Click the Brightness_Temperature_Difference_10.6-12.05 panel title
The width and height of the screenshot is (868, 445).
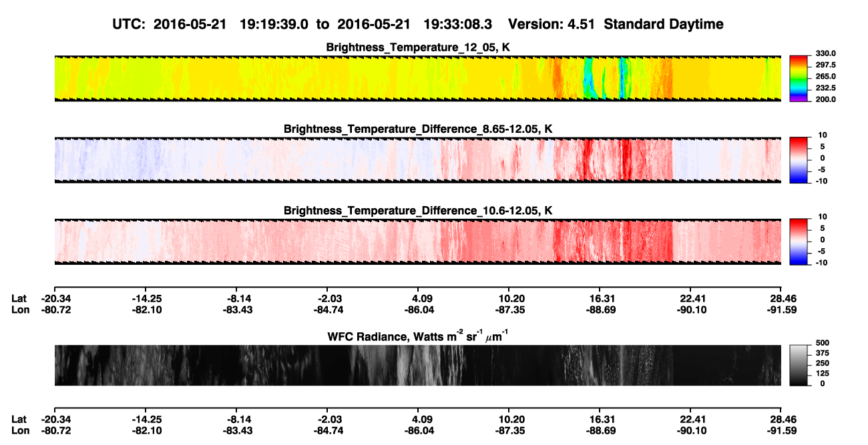(418, 211)
